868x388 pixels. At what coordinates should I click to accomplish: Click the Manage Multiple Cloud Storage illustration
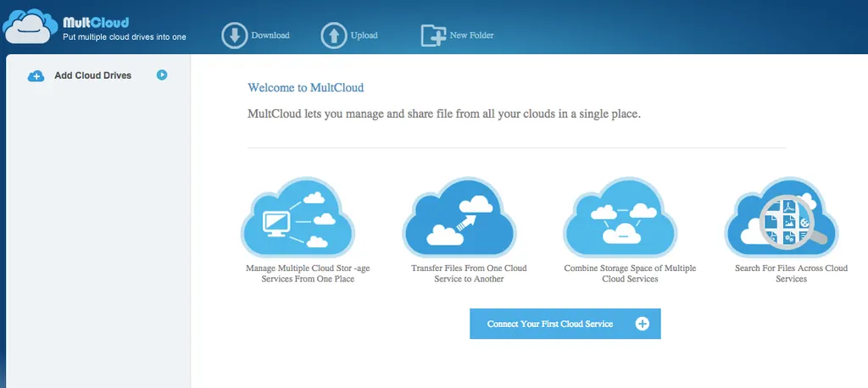(298, 218)
